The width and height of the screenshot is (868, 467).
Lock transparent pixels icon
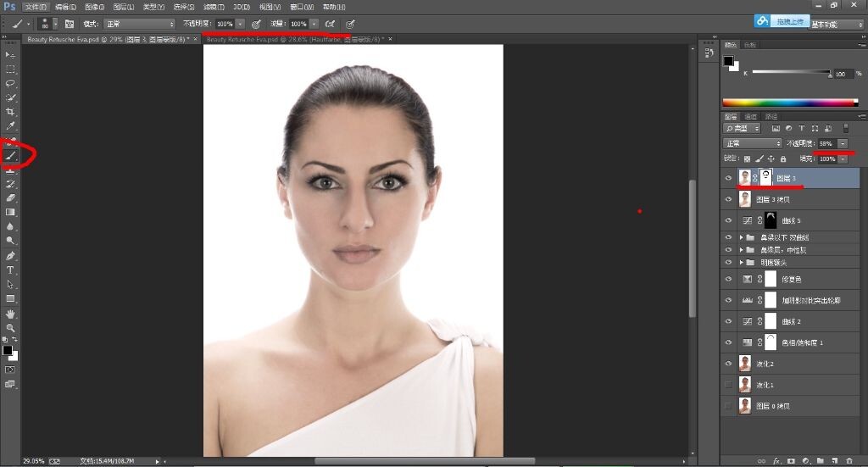click(x=748, y=158)
